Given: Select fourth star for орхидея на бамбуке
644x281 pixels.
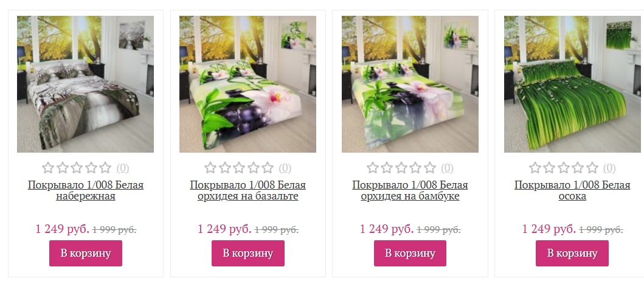Looking at the screenshot, I should pyautogui.click(x=415, y=168).
